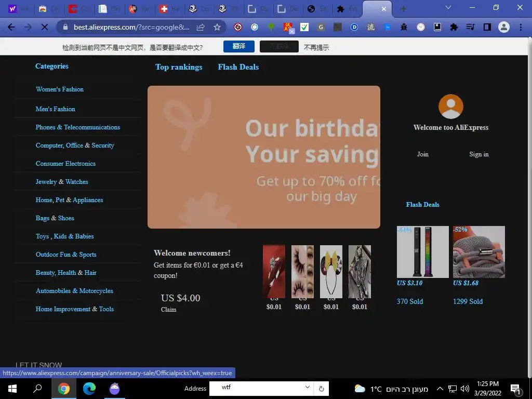Open the Chrome three-dot menu
Viewport: 532px width, 399px height.
coord(521,27)
